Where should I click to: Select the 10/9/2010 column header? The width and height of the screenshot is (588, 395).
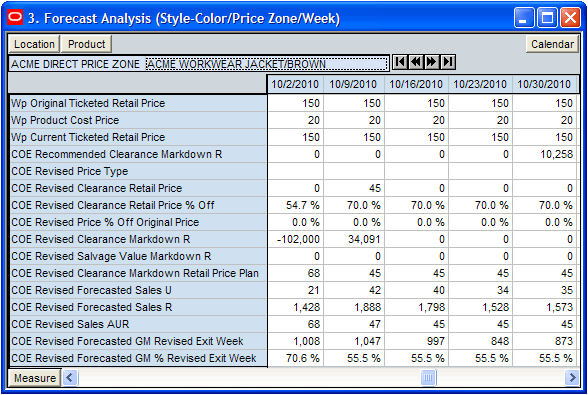coord(353,84)
